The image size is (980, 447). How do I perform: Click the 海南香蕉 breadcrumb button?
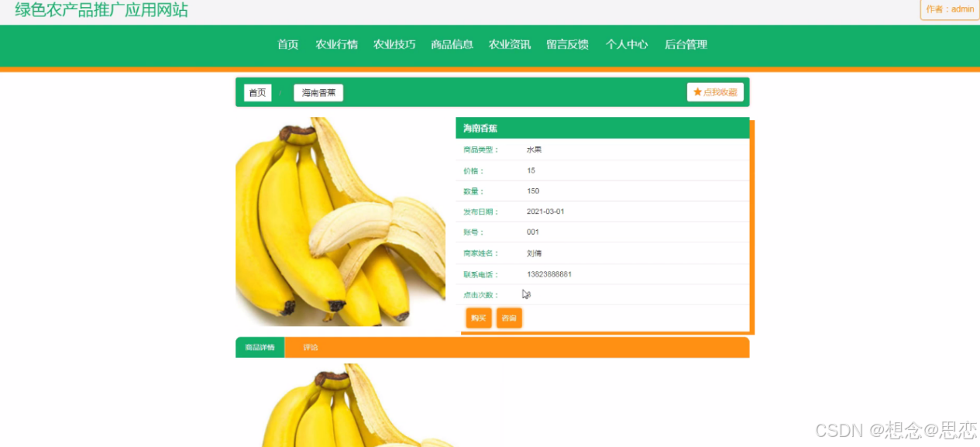318,93
